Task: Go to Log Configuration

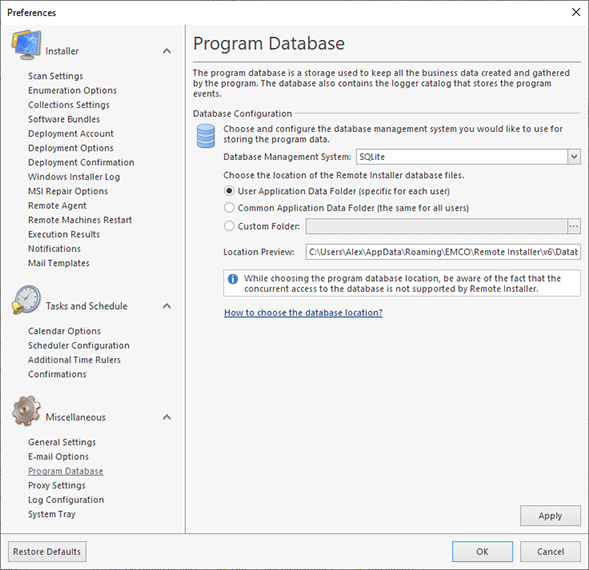Action: 66,500
